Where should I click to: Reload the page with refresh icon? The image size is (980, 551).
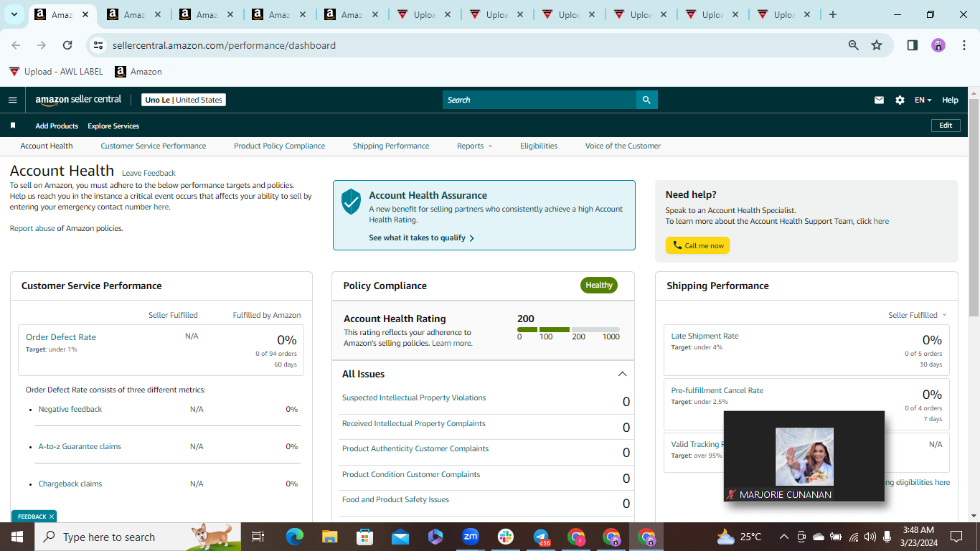(67, 45)
